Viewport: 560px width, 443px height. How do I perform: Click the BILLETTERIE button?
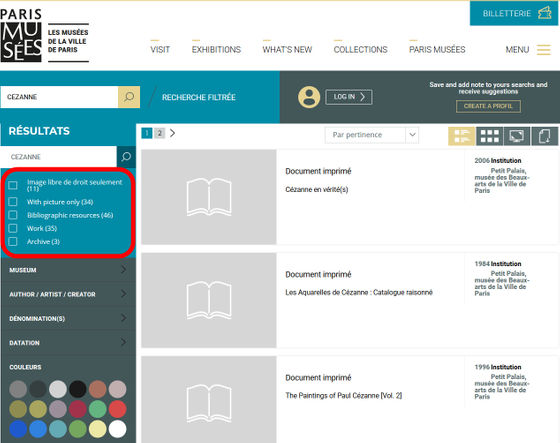pos(514,13)
